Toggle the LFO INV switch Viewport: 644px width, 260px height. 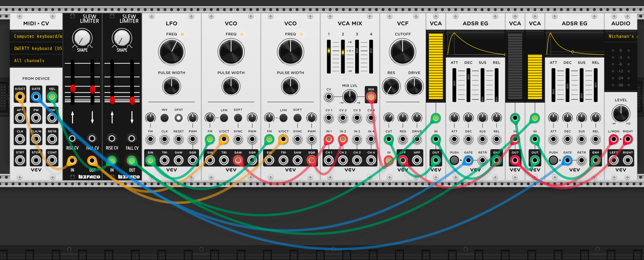[165, 118]
